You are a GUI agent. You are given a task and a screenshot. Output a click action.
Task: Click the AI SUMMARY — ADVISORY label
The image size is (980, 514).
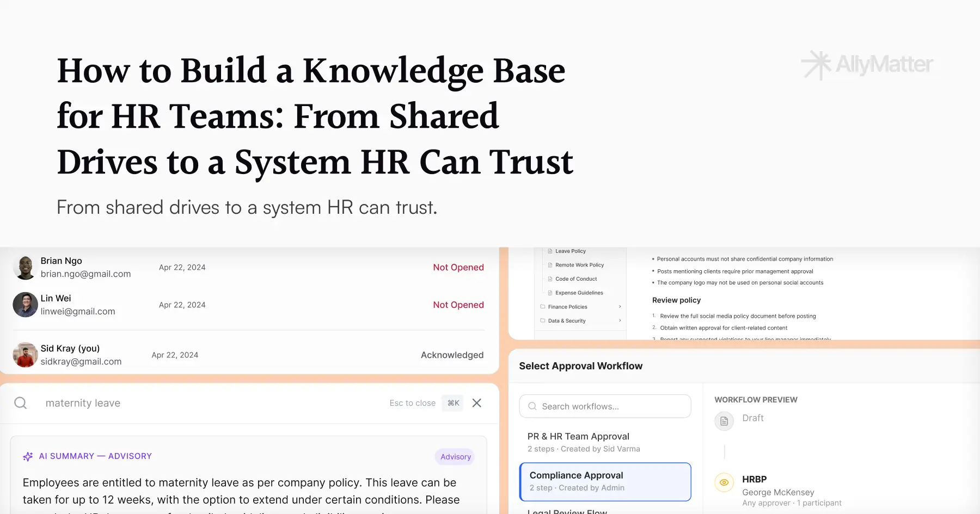pyautogui.click(x=95, y=456)
